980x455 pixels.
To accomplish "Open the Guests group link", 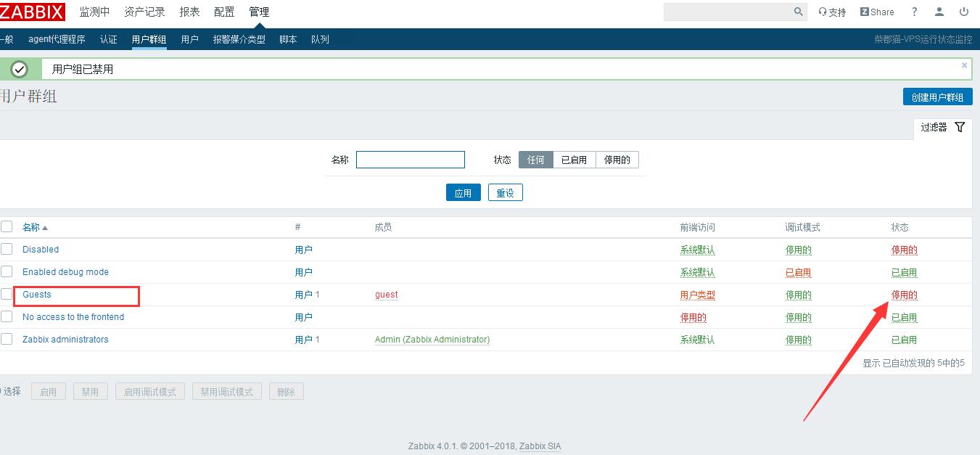I will click(x=37, y=294).
